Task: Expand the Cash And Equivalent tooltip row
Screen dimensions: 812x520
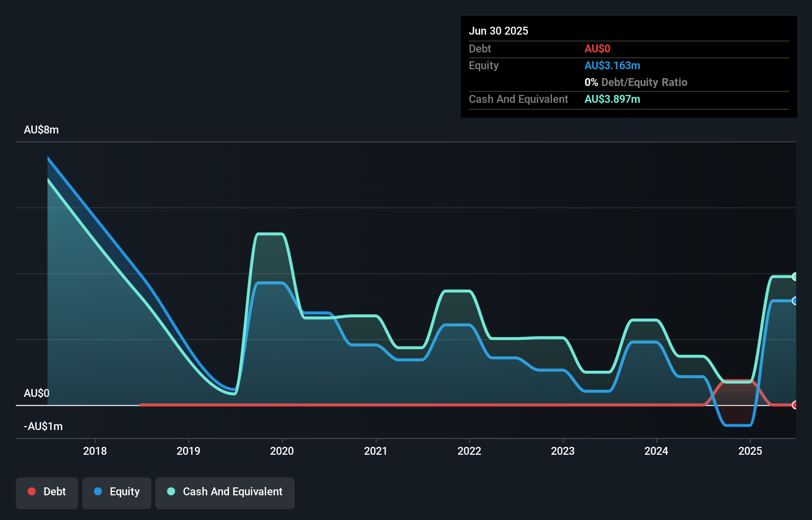Action: pyautogui.click(x=518, y=99)
